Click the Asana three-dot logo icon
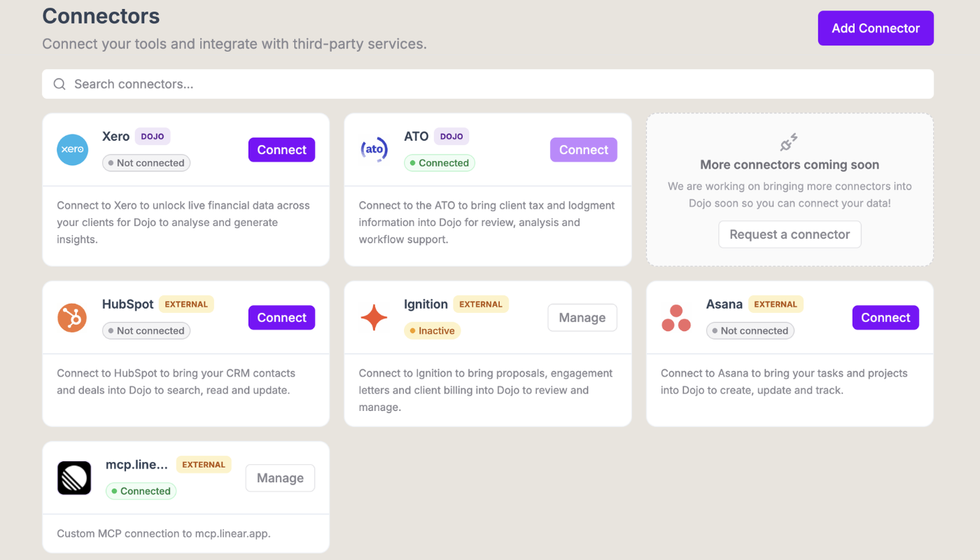Viewport: 980px width, 560px height. [x=676, y=318]
